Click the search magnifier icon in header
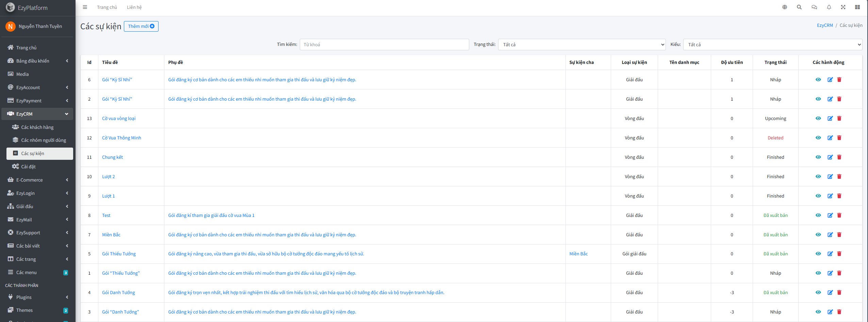 pos(799,7)
